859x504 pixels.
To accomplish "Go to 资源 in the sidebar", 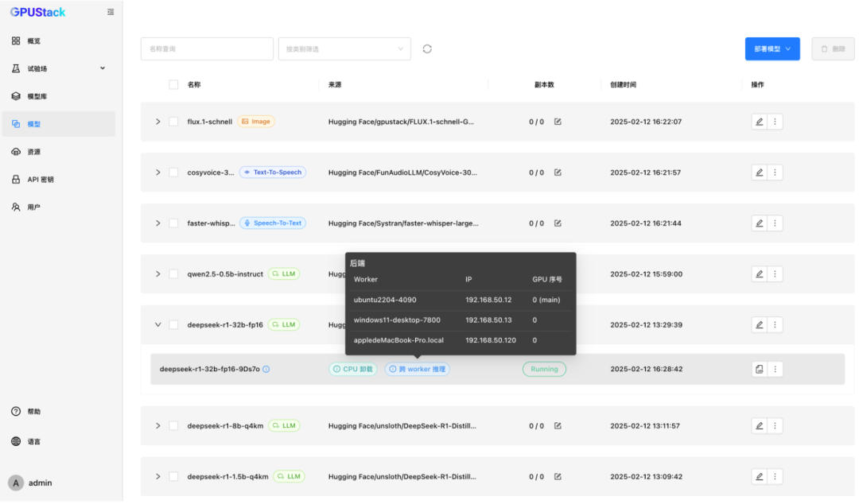I will point(33,152).
